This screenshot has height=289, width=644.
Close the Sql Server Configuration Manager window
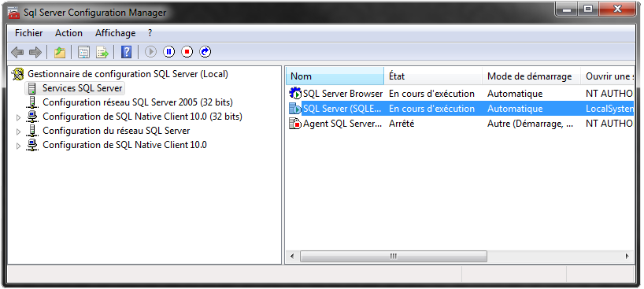click(x=618, y=9)
